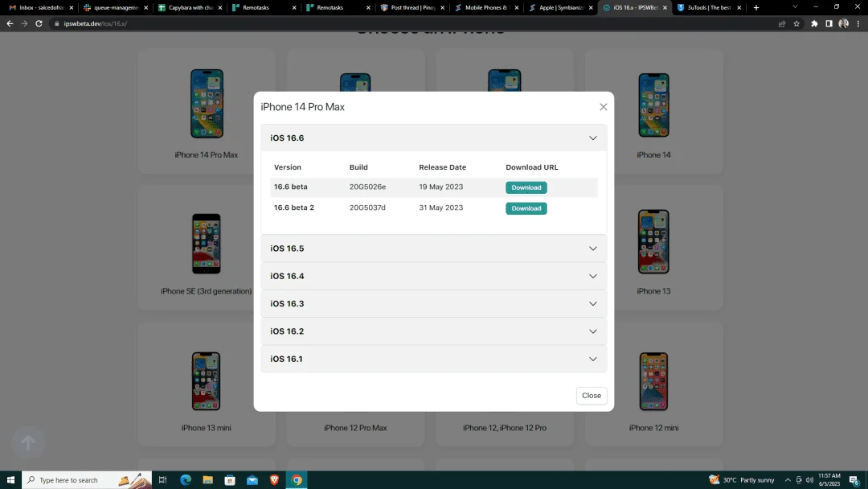Screen dimensions: 868x489
Task: Switch to the queue-management Slack tab
Action: tap(115, 8)
